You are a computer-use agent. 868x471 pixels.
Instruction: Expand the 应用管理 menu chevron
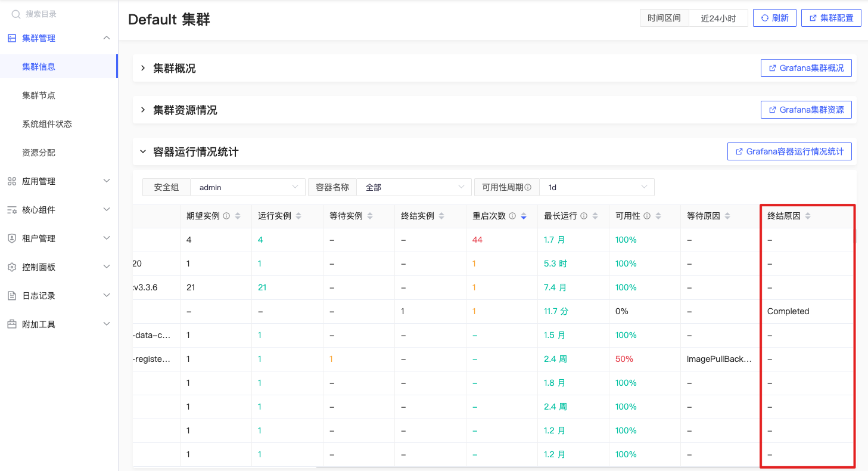pos(107,181)
